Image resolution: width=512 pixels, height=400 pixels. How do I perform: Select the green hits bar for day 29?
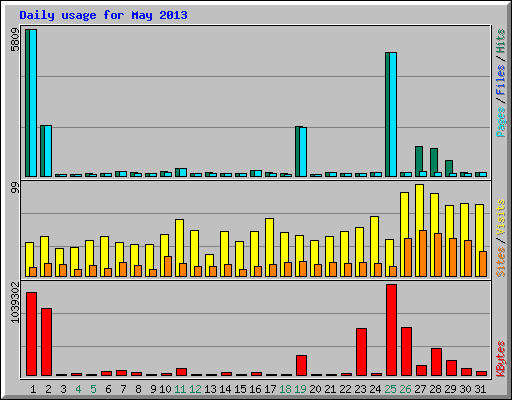point(449,167)
